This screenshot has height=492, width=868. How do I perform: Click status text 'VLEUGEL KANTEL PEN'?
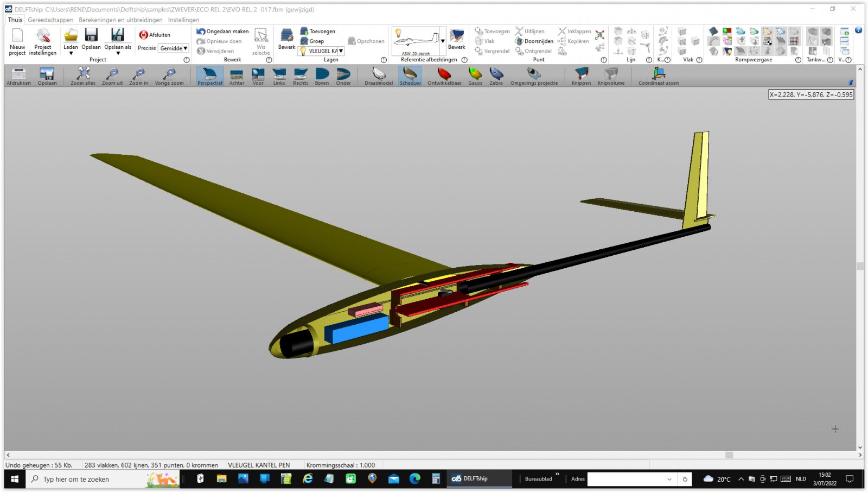259,465
